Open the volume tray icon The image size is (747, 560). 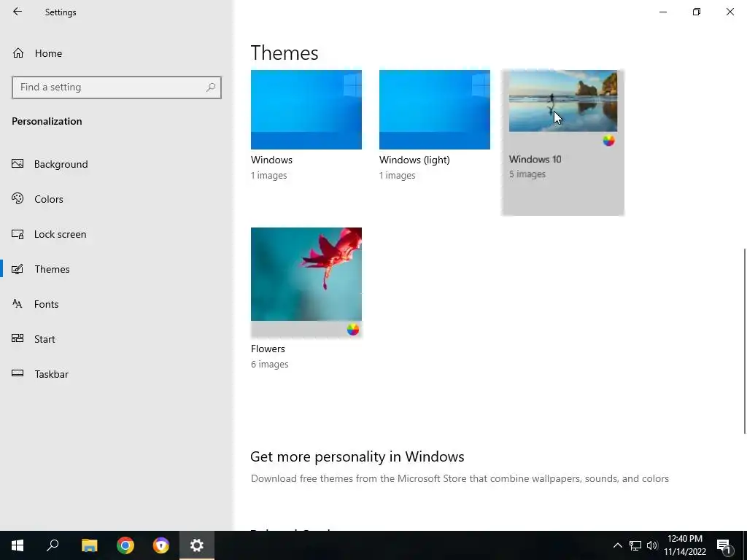click(x=652, y=545)
